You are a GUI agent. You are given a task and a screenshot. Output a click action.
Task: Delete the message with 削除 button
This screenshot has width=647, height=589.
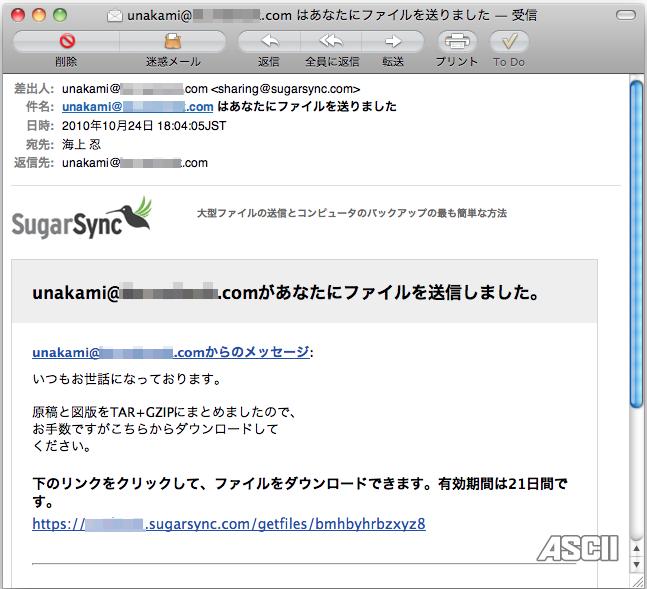point(66,41)
